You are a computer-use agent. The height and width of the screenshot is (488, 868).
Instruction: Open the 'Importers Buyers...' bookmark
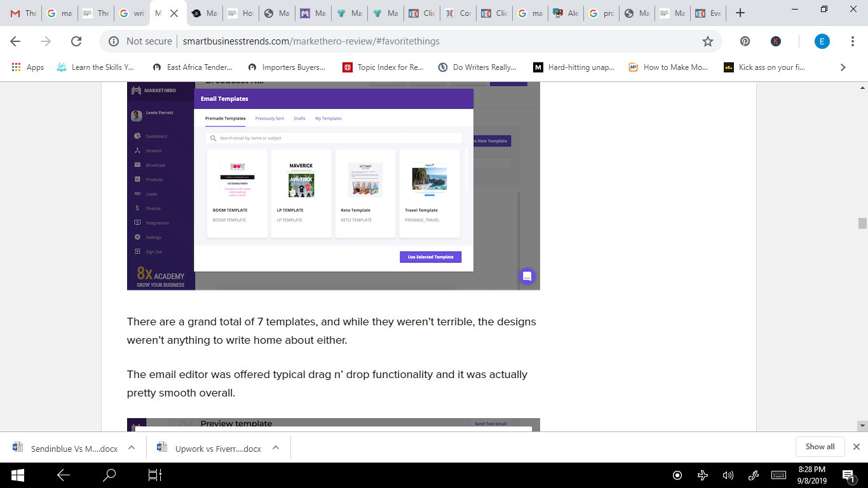[287, 67]
